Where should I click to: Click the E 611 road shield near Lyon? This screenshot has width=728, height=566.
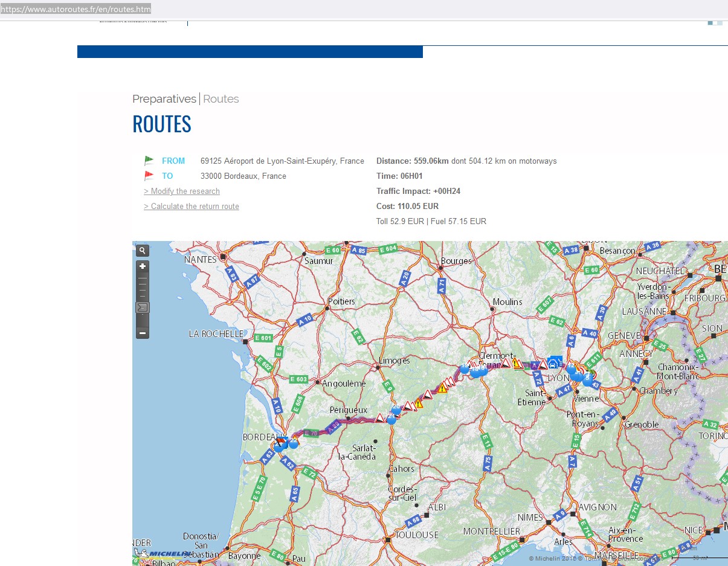click(594, 360)
